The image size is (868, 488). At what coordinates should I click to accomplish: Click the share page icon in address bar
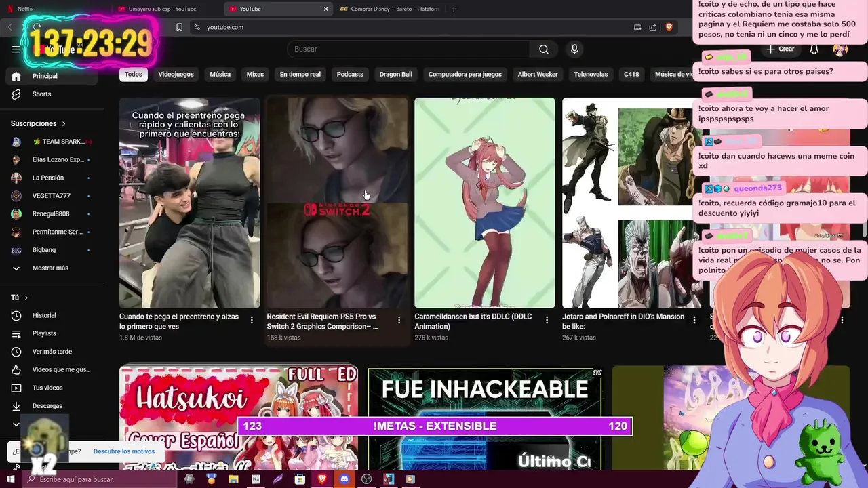[x=652, y=27]
